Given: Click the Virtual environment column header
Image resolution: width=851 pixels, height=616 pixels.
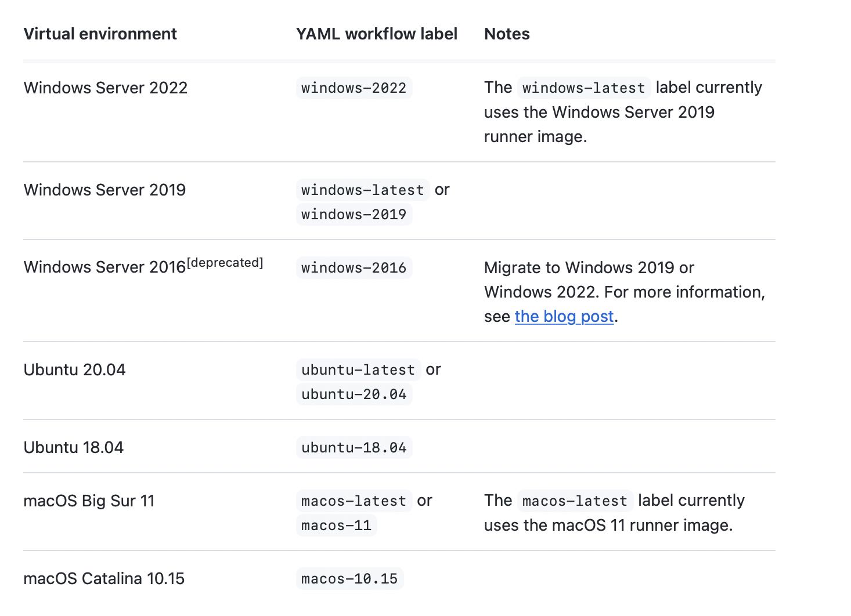Looking at the screenshot, I should click(x=100, y=34).
